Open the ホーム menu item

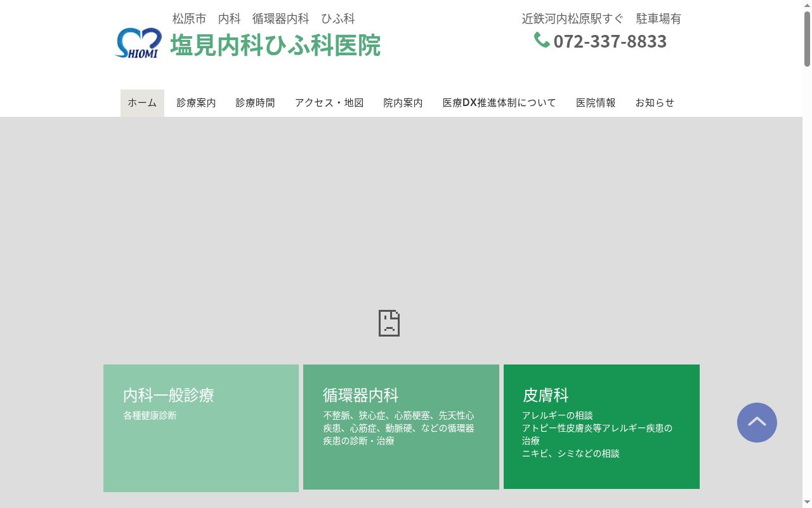click(x=142, y=103)
